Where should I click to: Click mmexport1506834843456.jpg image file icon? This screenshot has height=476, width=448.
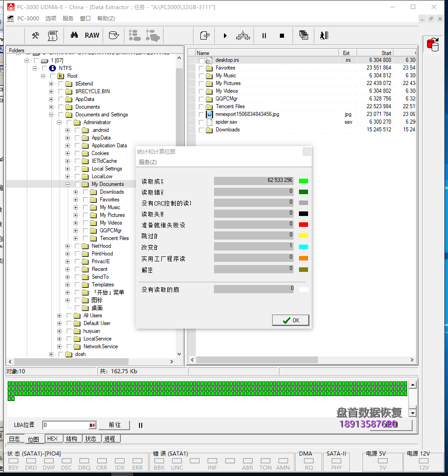tap(209, 115)
